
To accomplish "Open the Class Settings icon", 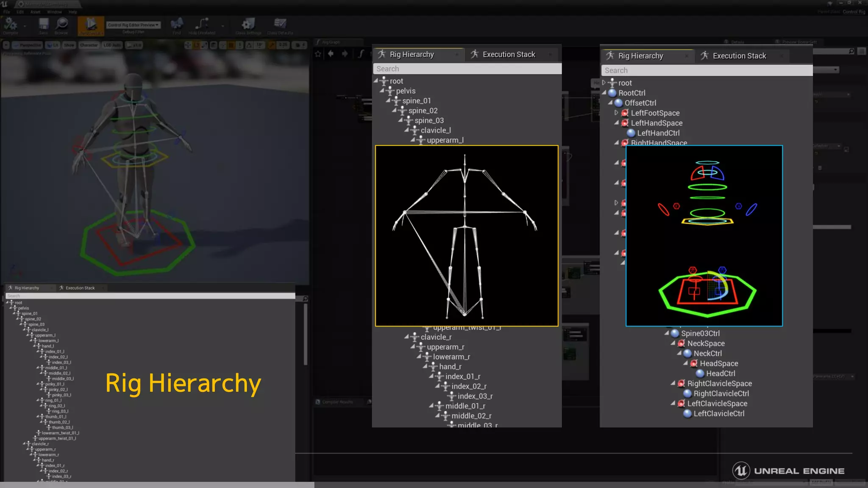I will (x=248, y=24).
